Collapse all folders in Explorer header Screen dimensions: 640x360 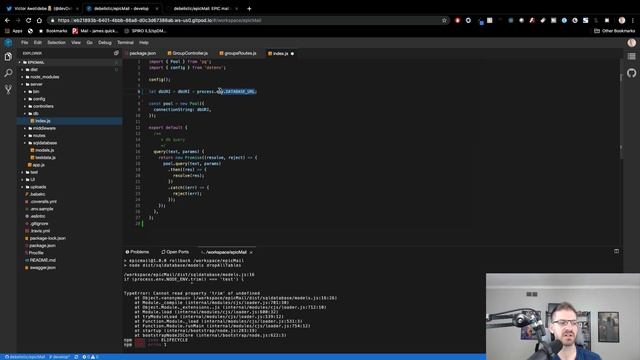pyautogui.click(x=116, y=53)
